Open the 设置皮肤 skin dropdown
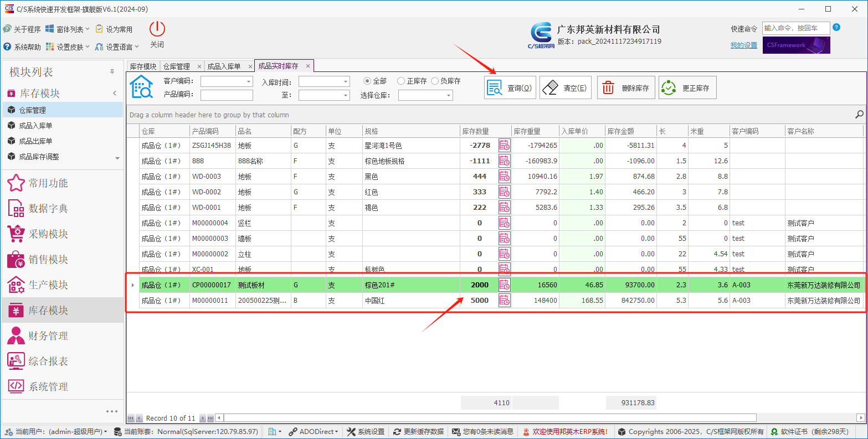 (x=67, y=47)
